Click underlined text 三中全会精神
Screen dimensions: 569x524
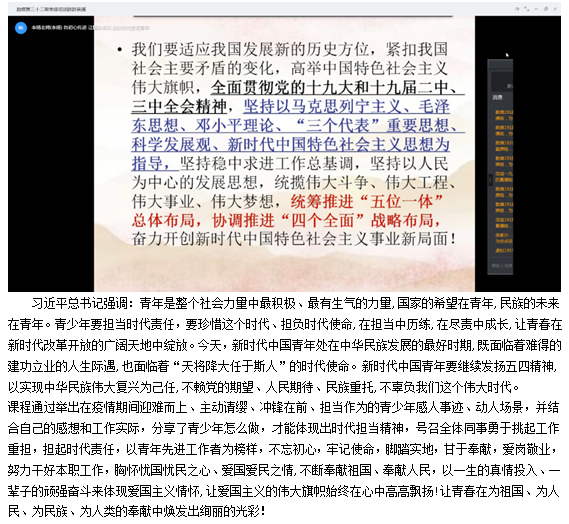[179, 107]
